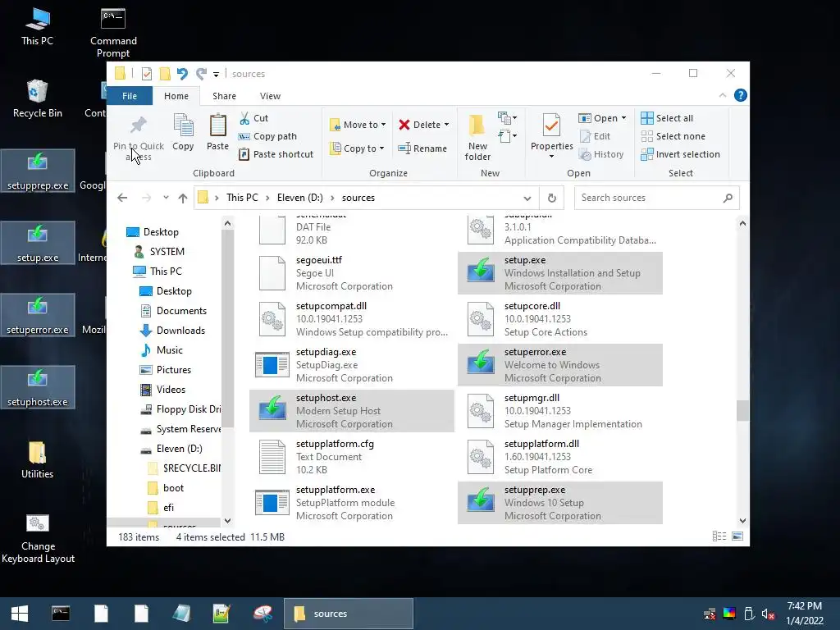Image resolution: width=840 pixels, height=630 pixels.
Task: Click Command Prompt desktop shortcut
Action: [x=113, y=32]
